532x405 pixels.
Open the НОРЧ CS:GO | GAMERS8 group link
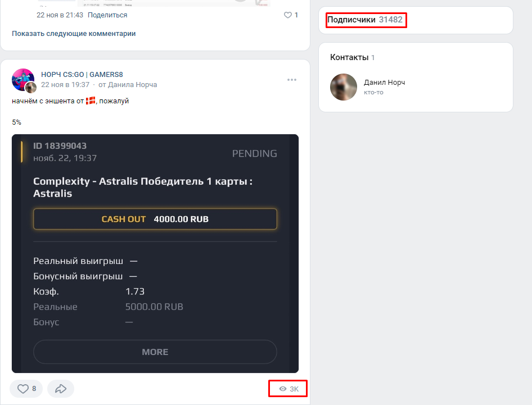click(82, 75)
